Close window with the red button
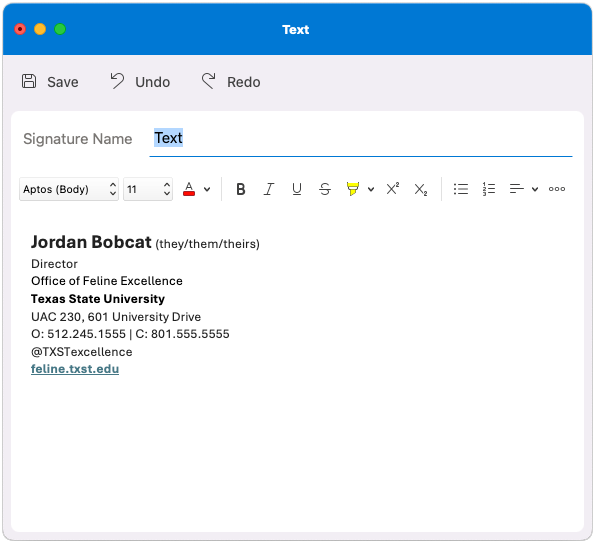595x544 pixels. [x=20, y=29]
